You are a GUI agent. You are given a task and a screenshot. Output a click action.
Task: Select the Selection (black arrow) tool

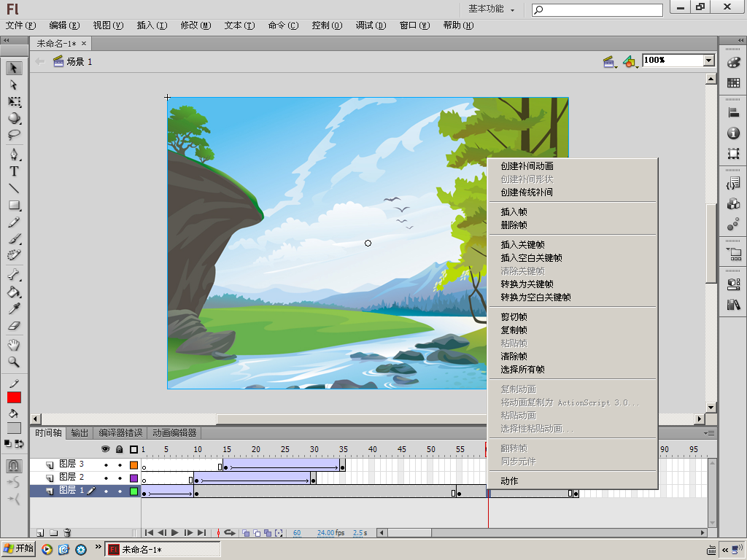click(14, 68)
